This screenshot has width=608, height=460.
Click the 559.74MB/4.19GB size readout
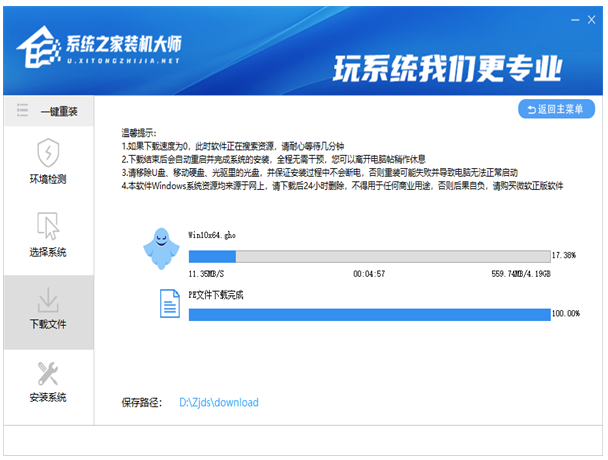pos(520,273)
